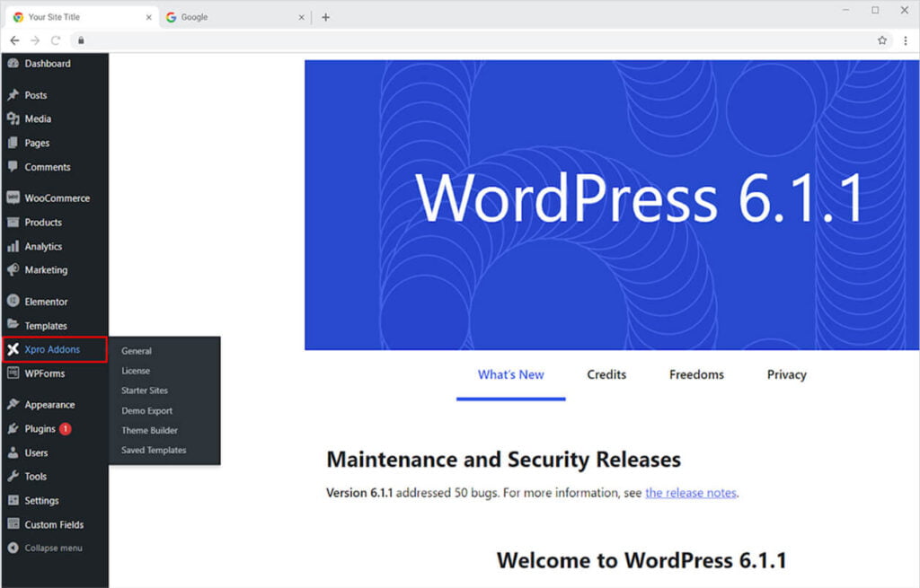
Task: Open the Plugins menu with update badge
Action: [40, 429]
